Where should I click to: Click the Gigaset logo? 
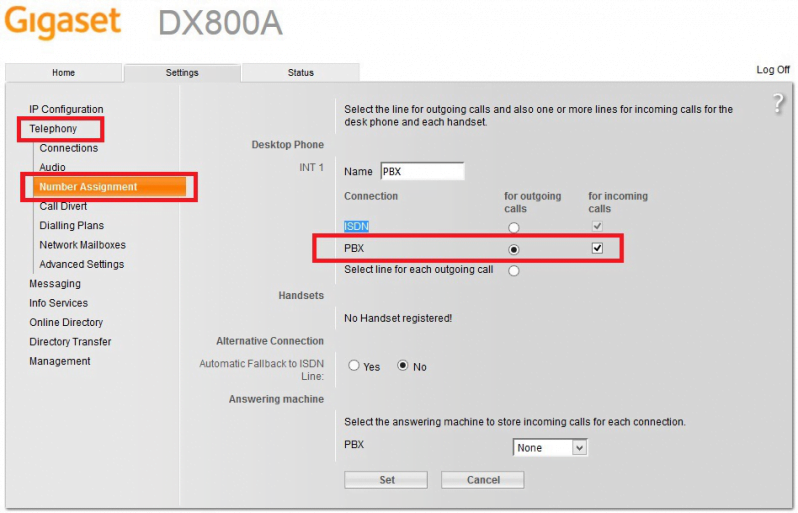click(x=63, y=21)
